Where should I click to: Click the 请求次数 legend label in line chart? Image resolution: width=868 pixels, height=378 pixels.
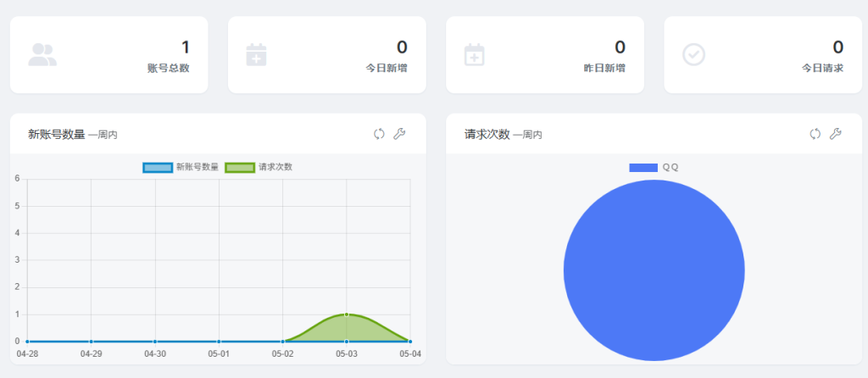275,167
